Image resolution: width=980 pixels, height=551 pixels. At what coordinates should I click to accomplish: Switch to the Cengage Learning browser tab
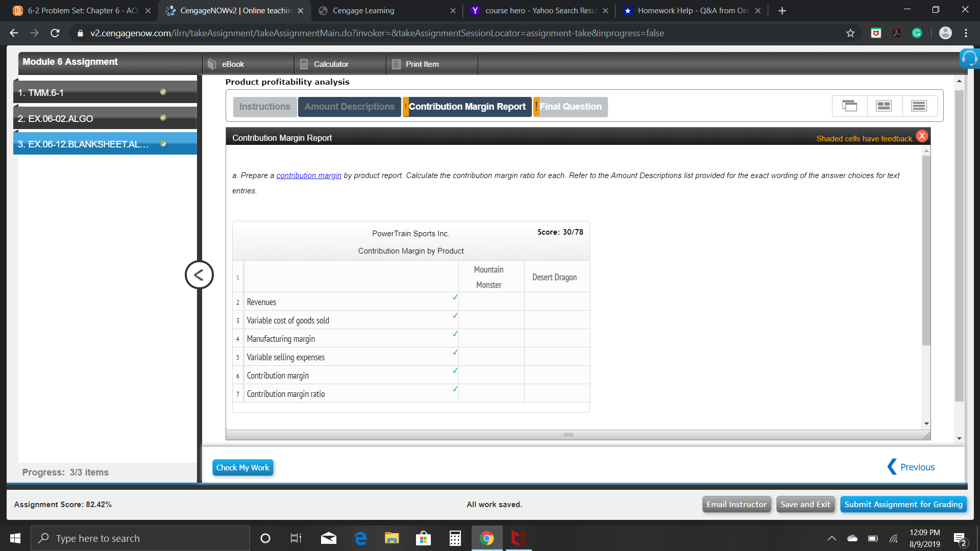pos(363,10)
